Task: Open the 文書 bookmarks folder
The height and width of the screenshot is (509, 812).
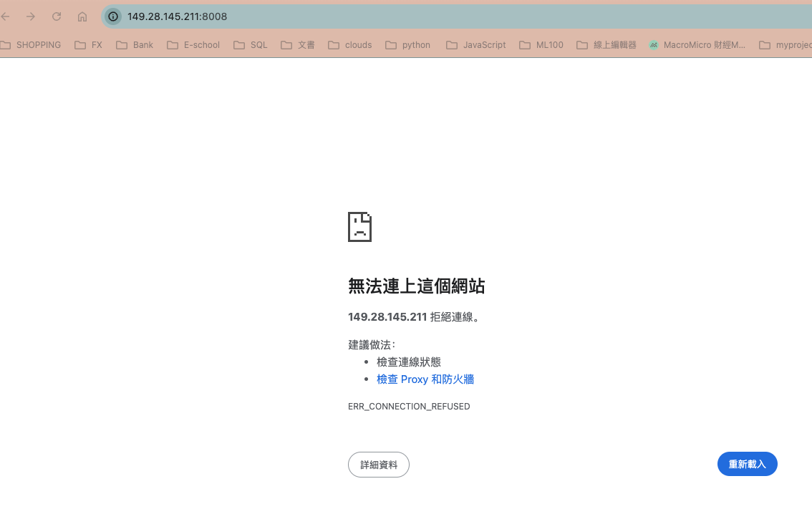Action: coord(297,44)
